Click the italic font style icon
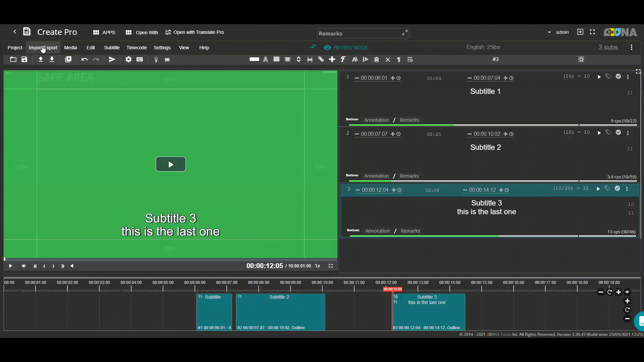This screenshot has width=644, height=362. click(343, 59)
